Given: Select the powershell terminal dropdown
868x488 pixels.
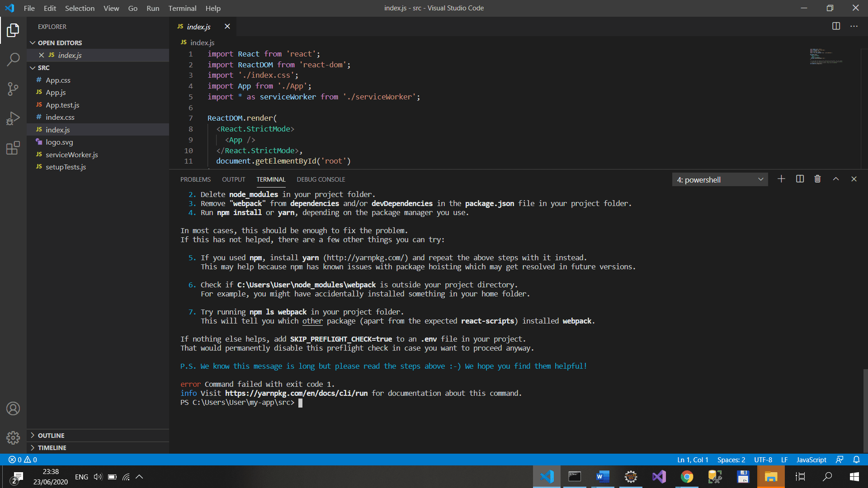Looking at the screenshot, I should point(720,179).
